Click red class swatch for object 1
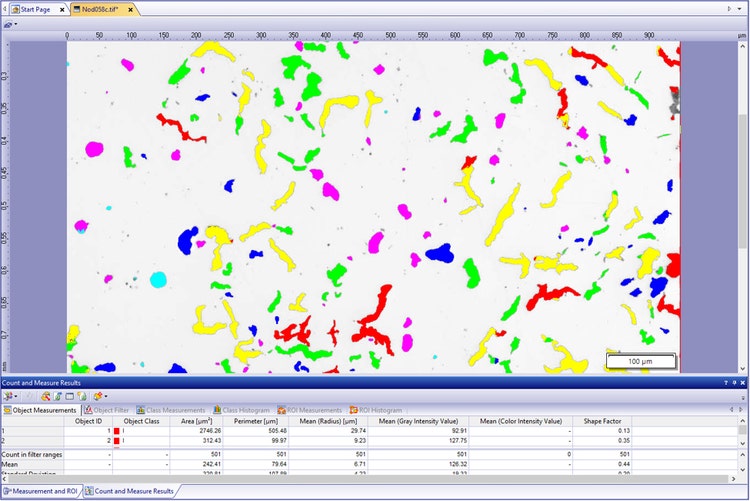The height and width of the screenshot is (501, 750). point(116,431)
